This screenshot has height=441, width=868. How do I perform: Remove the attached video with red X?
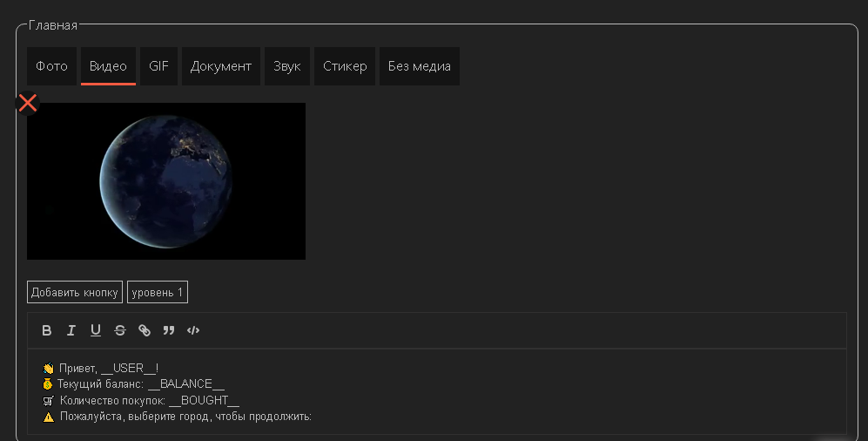click(28, 103)
